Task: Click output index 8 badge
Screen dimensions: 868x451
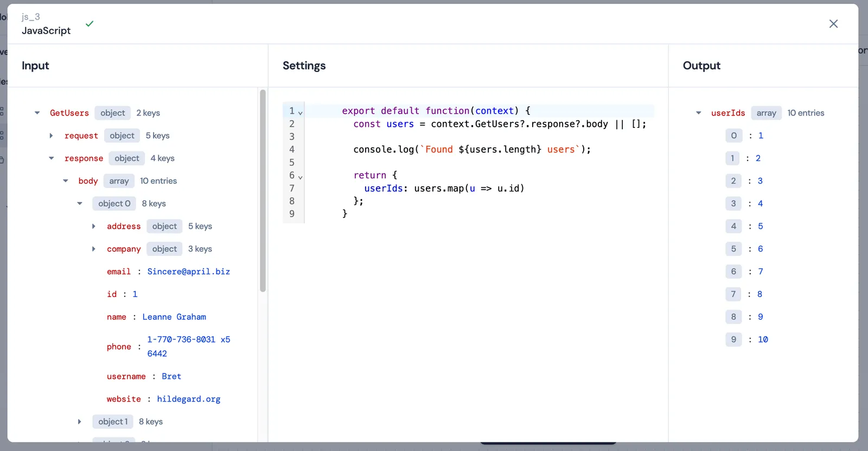Action: click(733, 317)
